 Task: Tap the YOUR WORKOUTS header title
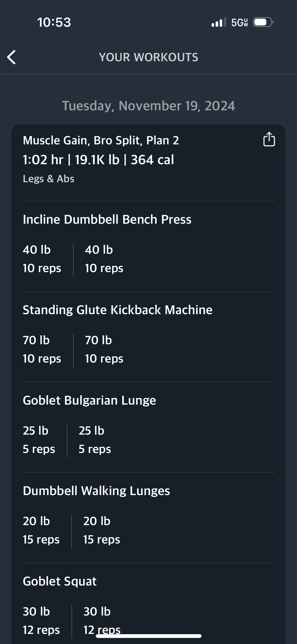click(148, 57)
